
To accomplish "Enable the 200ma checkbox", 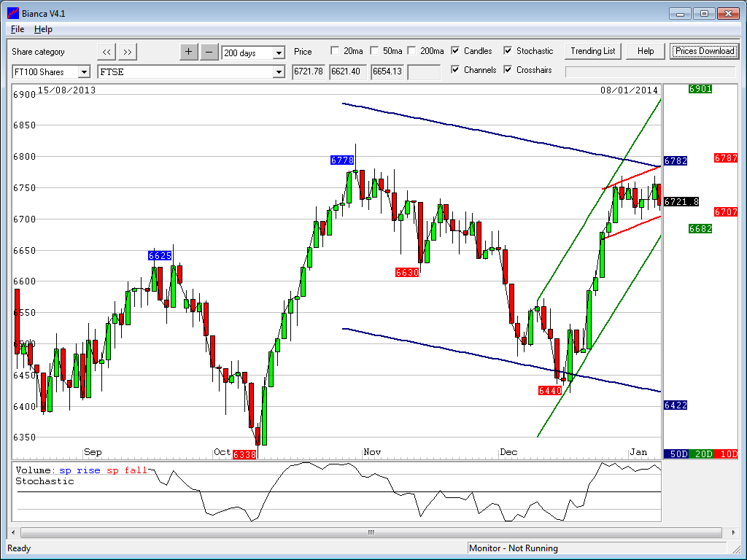I will [411, 51].
